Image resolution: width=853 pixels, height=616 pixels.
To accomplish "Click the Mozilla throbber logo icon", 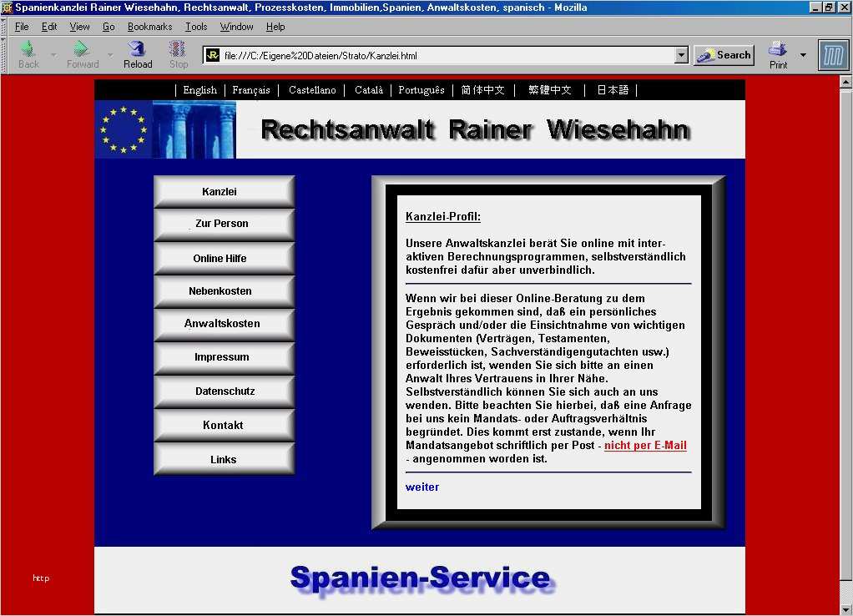I will point(832,55).
